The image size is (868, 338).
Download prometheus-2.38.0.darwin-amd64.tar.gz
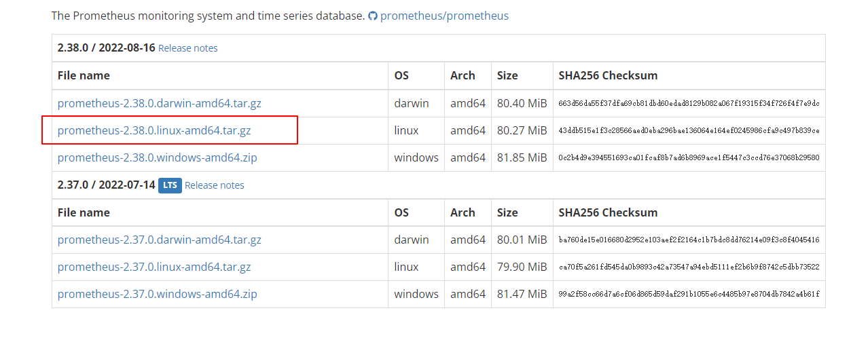[160, 103]
